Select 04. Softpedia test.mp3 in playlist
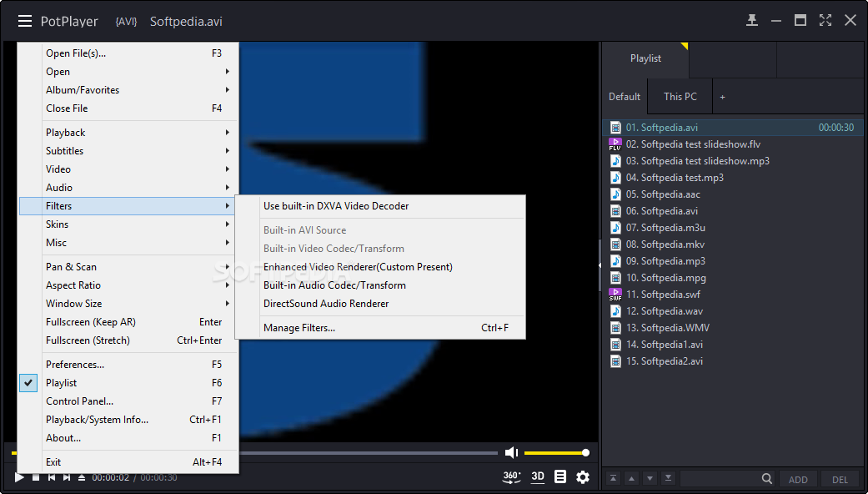The height and width of the screenshot is (494, 868). 732,178
